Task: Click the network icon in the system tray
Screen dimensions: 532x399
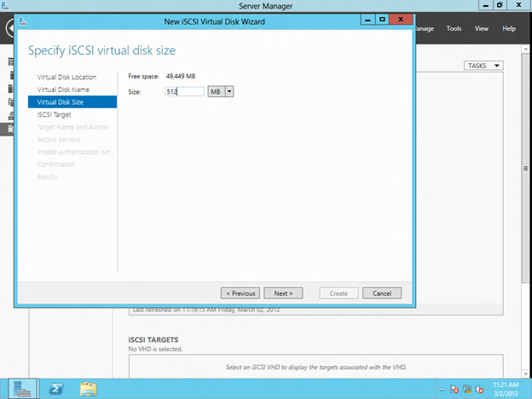Action: [469, 389]
